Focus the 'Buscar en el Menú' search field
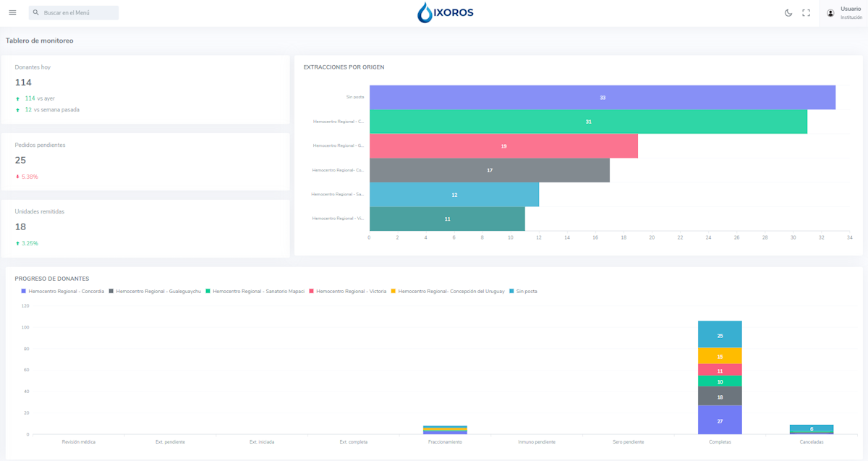Image resolution: width=868 pixels, height=461 pixels. click(74, 13)
